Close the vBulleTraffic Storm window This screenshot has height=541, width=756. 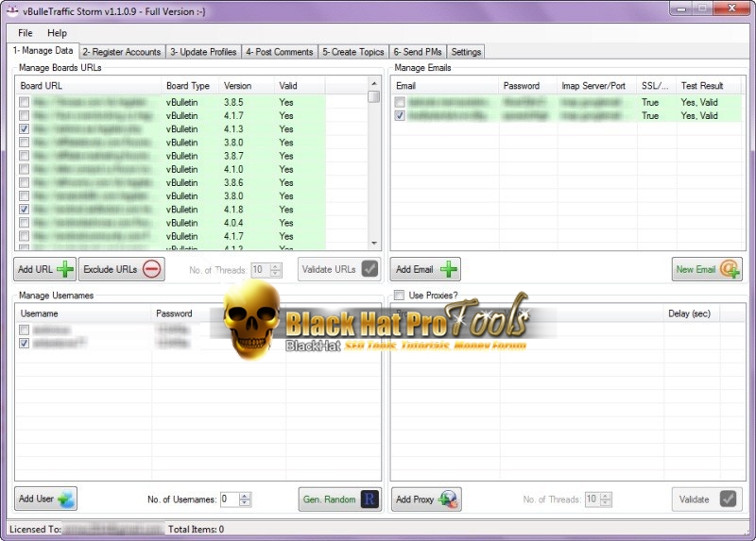730,8
